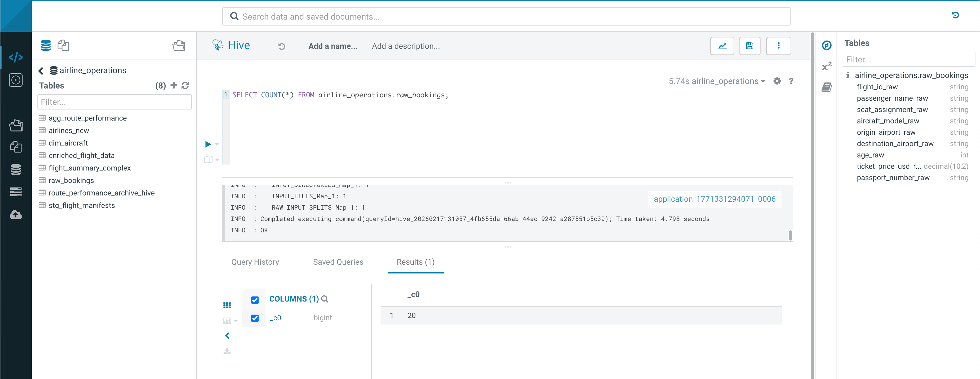This screenshot has height=379, width=980.
Task: Expand the run button dropdown arrow
Action: [217, 145]
